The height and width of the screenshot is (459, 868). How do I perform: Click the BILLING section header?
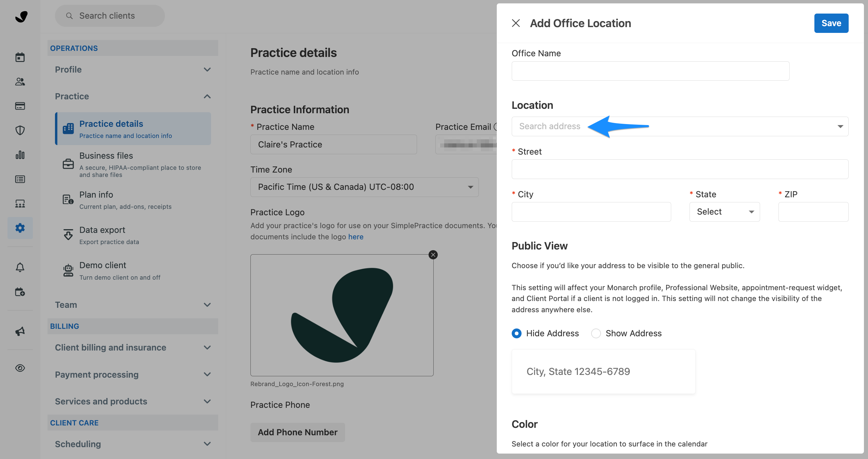pos(133,326)
